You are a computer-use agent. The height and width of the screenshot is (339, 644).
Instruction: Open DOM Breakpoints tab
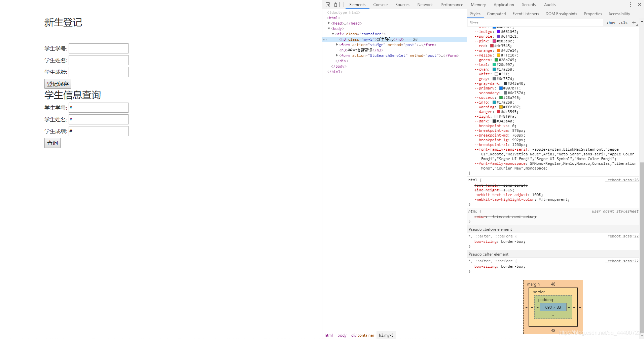(x=561, y=14)
